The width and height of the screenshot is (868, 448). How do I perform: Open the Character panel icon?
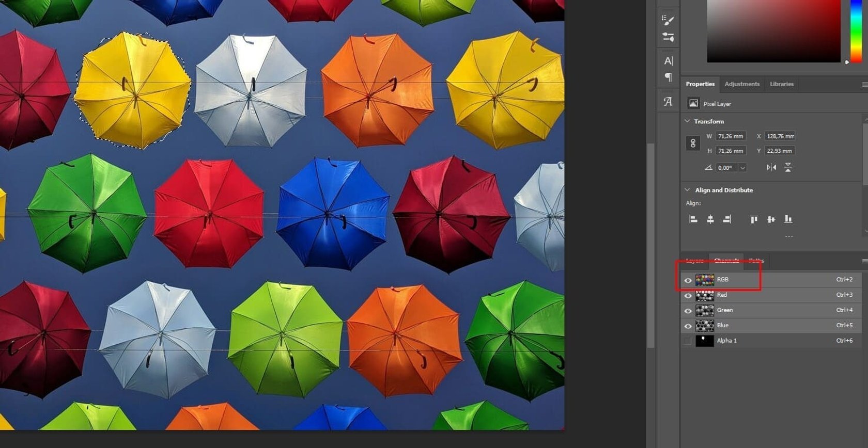click(668, 61)
